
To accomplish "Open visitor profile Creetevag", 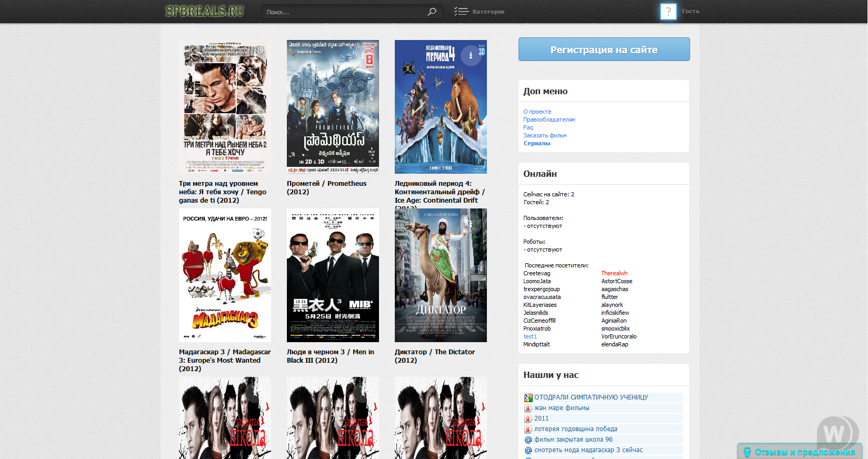I will pyautogui.click(x=537, y=273).
